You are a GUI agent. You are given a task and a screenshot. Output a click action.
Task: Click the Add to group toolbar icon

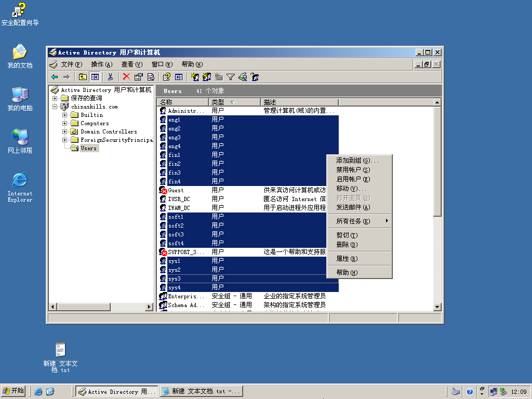coord(255,77)
